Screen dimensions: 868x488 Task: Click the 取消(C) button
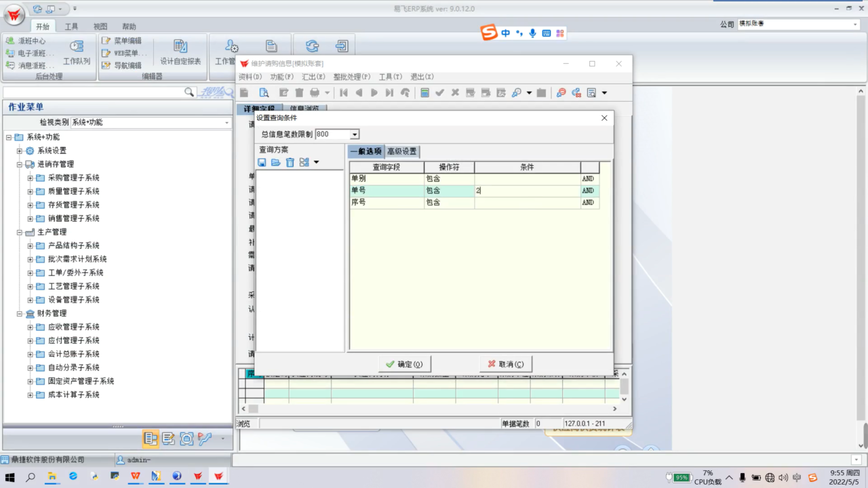click(x=505, y=364)
